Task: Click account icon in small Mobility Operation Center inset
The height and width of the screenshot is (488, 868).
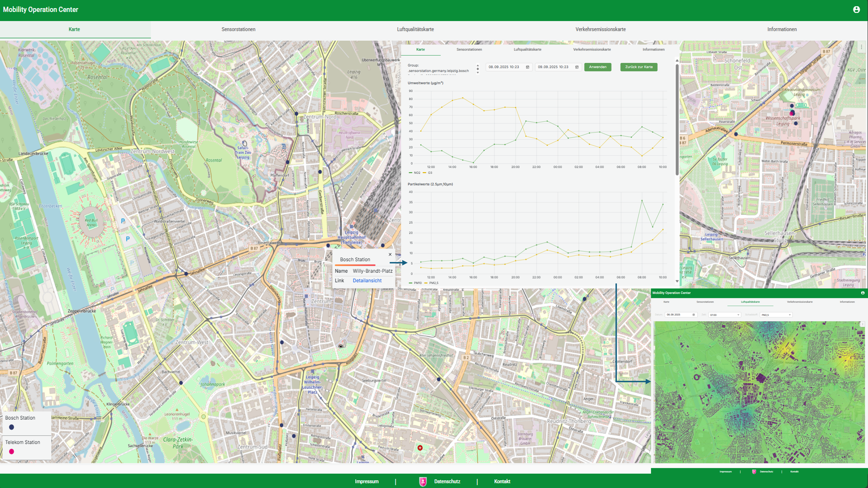Action: point(863,293)
